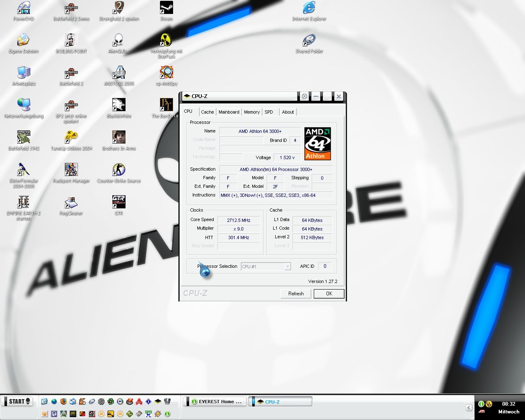The height and width of the screenshot is (420, 525).
Task: Switch to the Memory tab
Action: 251,112
